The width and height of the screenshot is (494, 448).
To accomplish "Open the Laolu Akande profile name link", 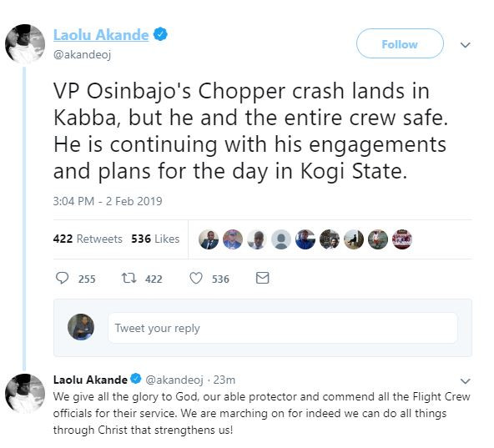I will (101, 35).
